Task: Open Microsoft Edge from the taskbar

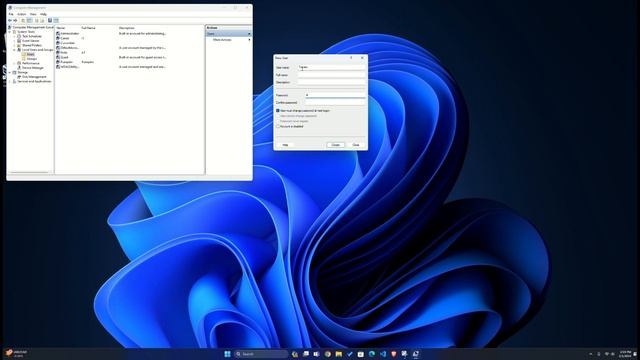Action: 372,354
